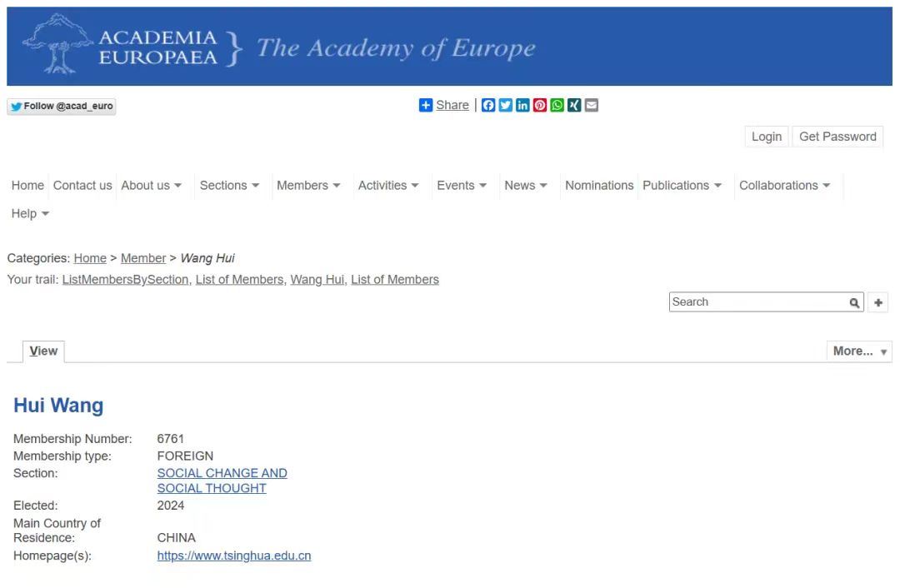Image resolution: width=900 pixels, height=588 pixels.
Task: Click the Login button
Action: click(766, 137)
